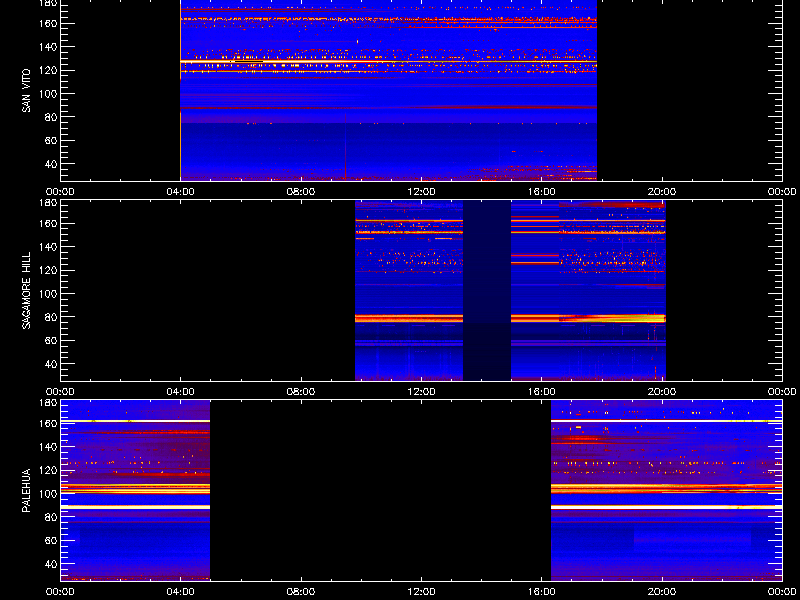Click the PALEHUA axis label

(x=26, y=490)
